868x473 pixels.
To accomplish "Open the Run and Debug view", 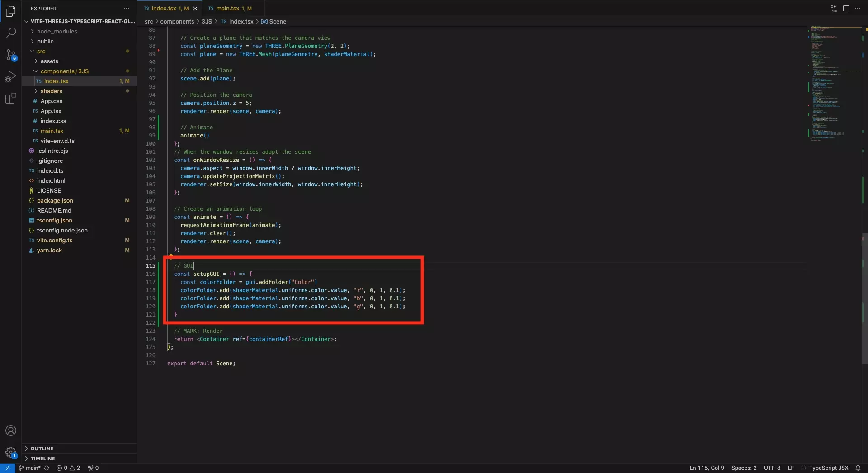I will tap(11, 76).
